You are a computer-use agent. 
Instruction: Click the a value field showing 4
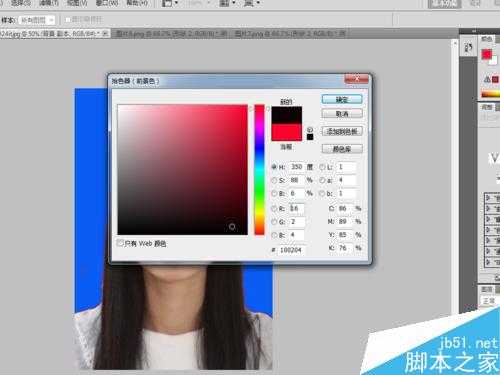pos(346,180)
